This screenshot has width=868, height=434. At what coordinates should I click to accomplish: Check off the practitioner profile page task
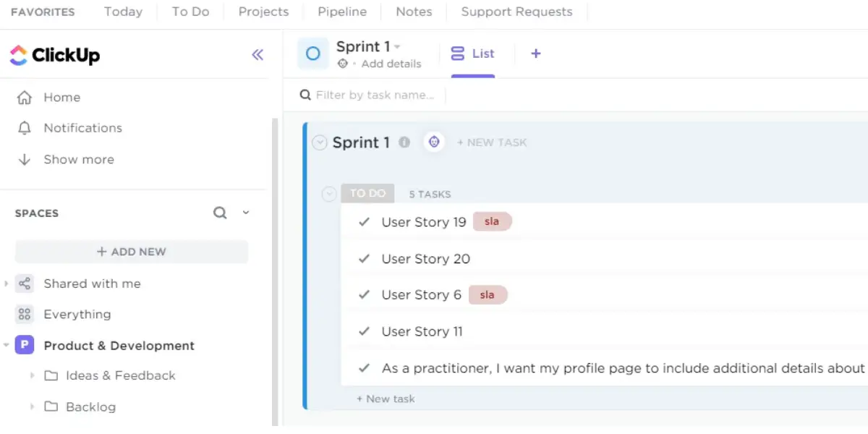click(x=365, y=368)
